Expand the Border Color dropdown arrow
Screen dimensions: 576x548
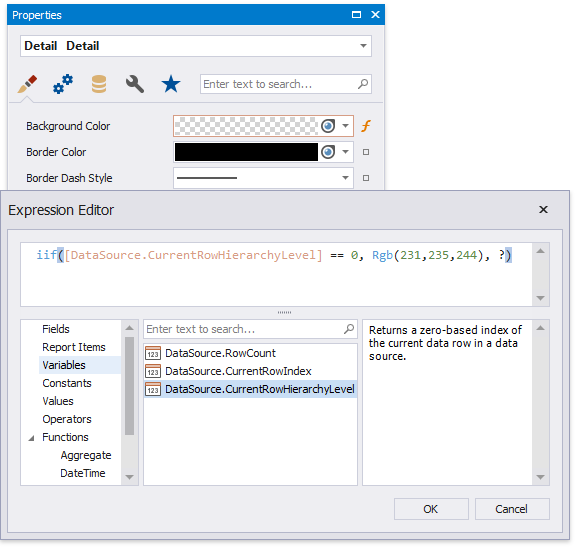345,152
